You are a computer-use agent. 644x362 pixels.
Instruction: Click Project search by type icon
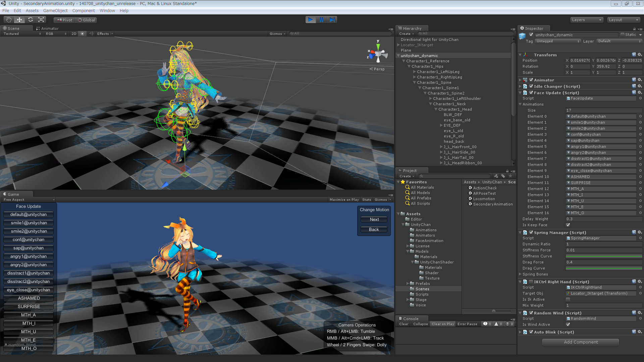coord(496,176)
